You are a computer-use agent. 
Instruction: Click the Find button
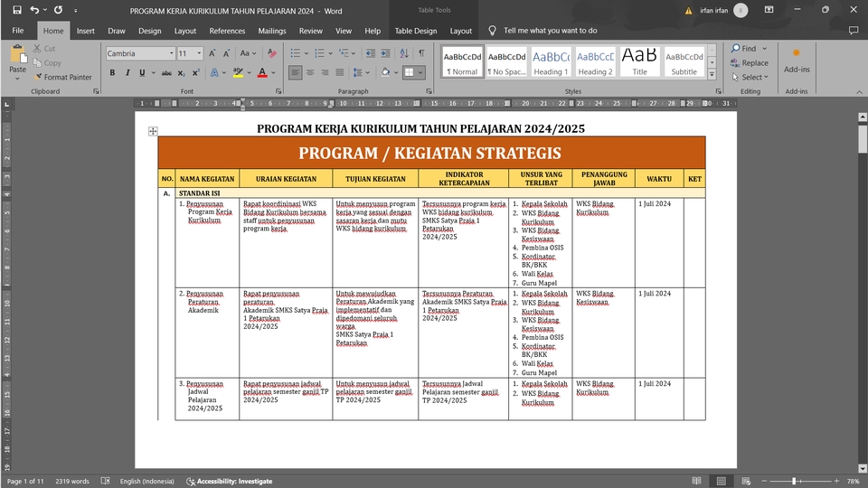point(743,49)
